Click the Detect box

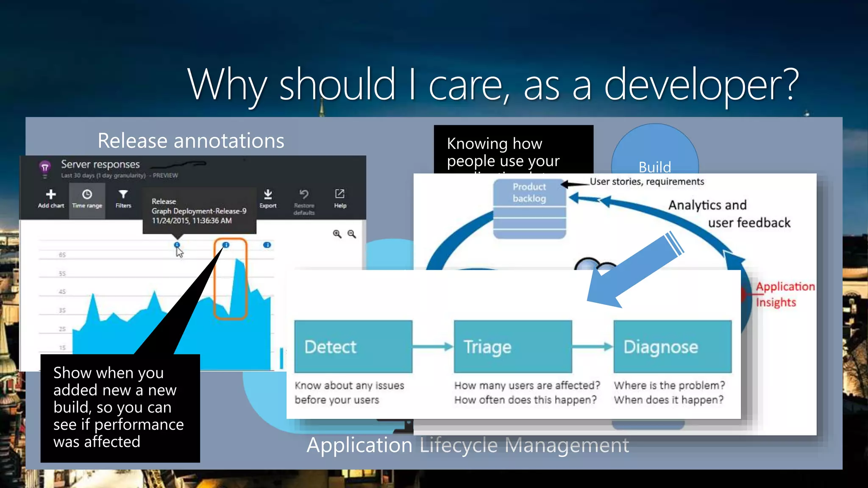tap(353, 347)
